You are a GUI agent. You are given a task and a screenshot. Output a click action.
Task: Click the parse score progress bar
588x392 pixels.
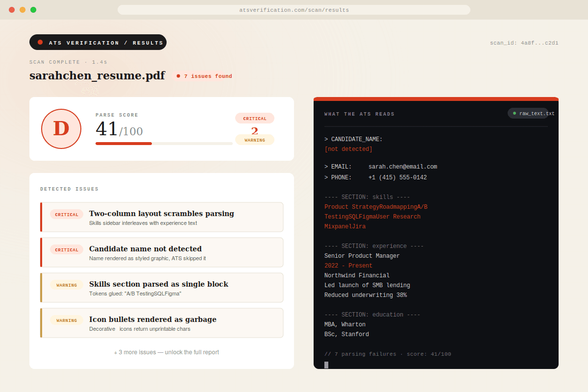point(164,144)
